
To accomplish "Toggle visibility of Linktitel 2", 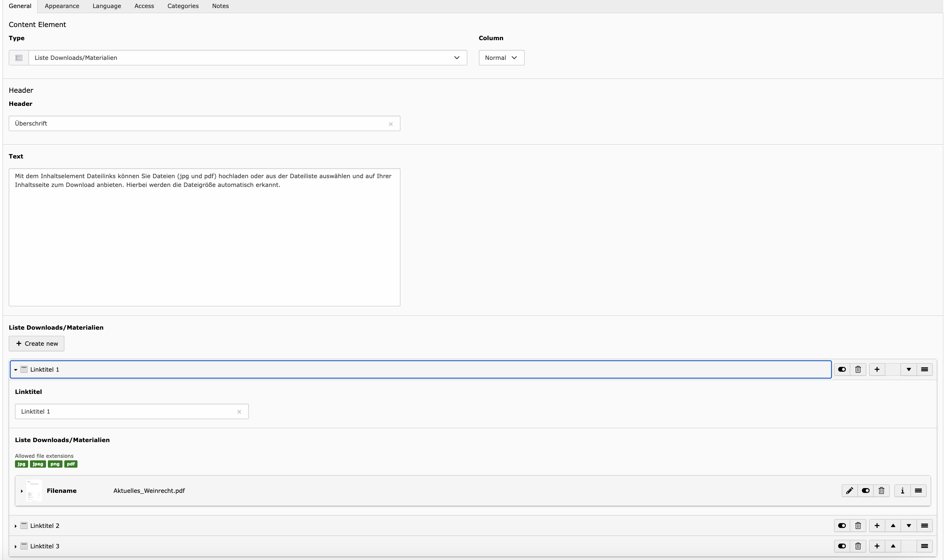I will 842,526.
